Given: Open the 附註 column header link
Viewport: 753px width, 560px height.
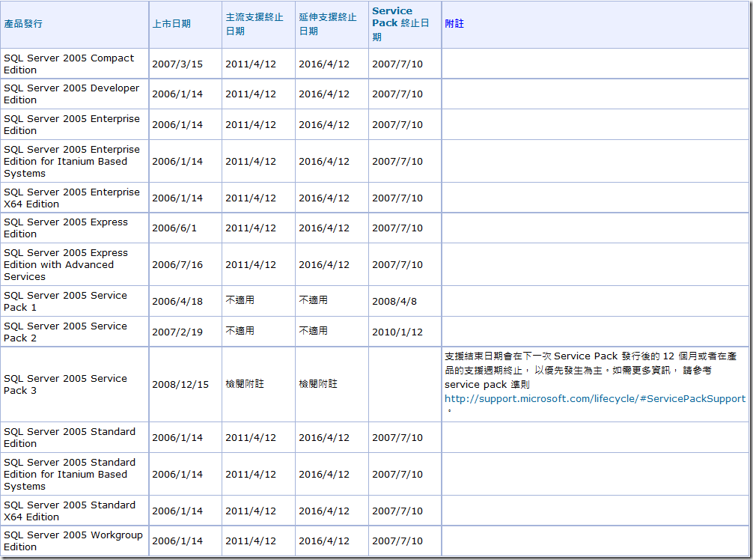Looking at the screenshot, I should tap(454, 23).
